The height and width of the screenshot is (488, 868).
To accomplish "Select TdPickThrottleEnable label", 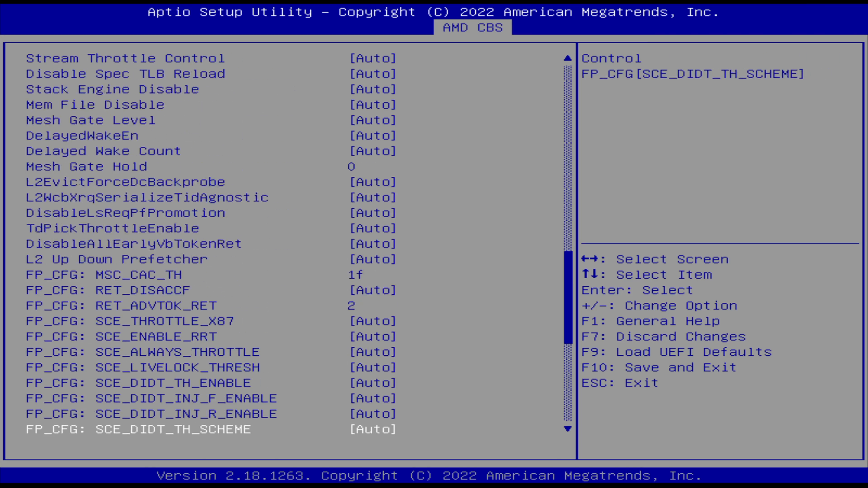I will (x=113, y=229).
